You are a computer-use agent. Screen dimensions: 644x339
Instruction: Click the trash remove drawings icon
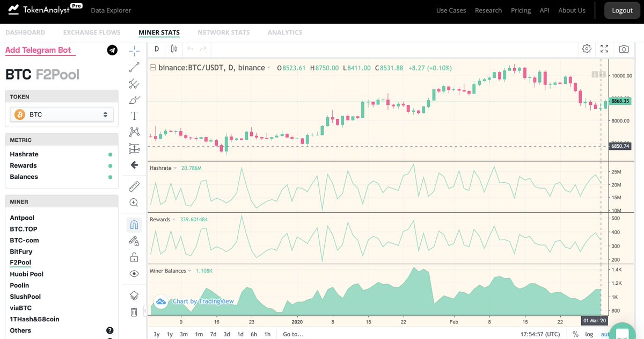point(134,312)
